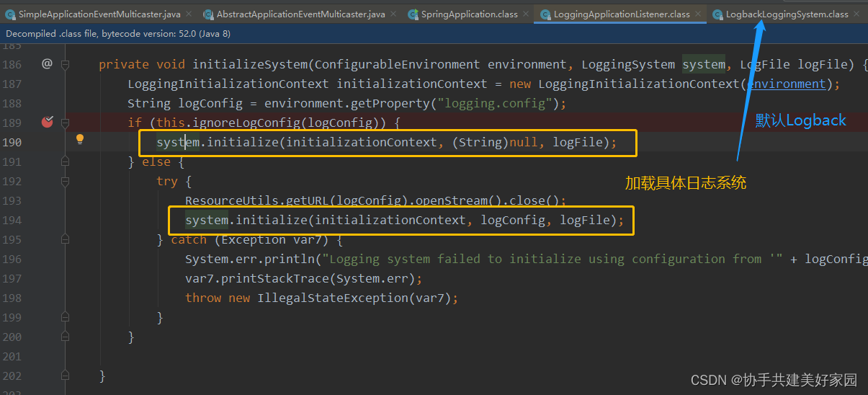Collapse the try block fold on line 192

coord(65,181)
